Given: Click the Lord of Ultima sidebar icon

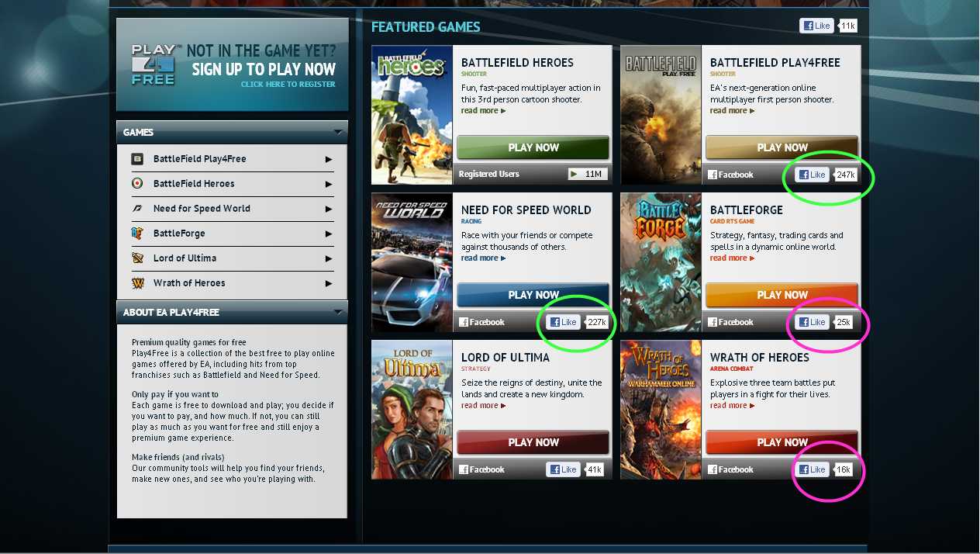Looking at the screenshot, I should coord(137,258).
